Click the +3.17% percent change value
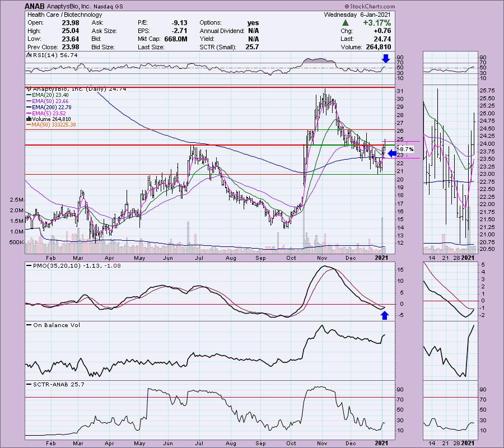Viewport: 504px width, 448px height. [377, 23]
